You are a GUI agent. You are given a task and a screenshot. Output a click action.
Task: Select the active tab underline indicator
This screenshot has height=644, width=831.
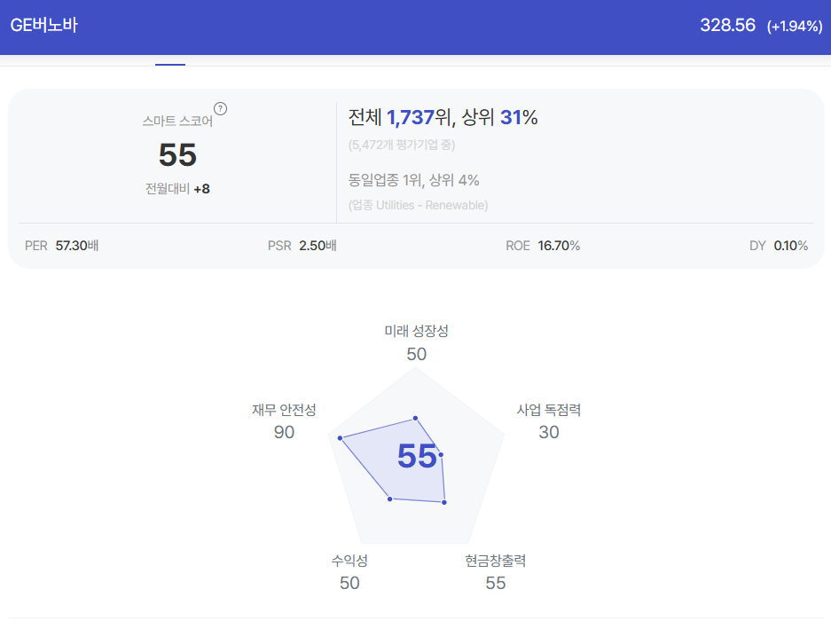170,64
